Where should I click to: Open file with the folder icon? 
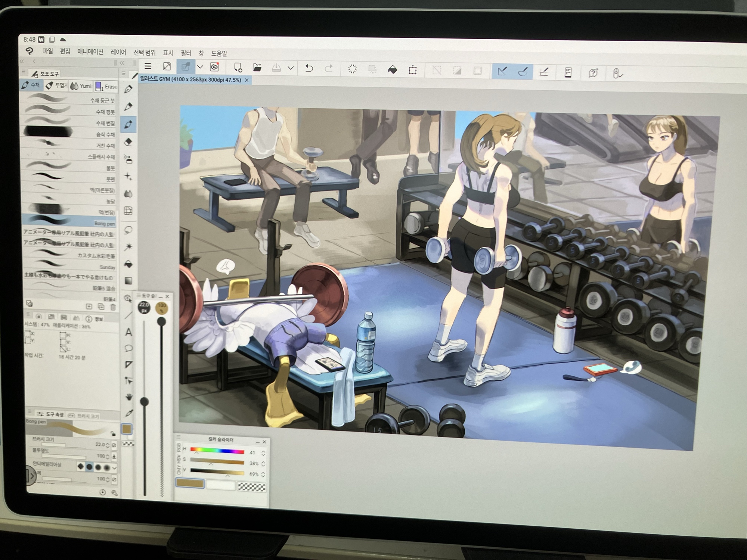(257, 68)
